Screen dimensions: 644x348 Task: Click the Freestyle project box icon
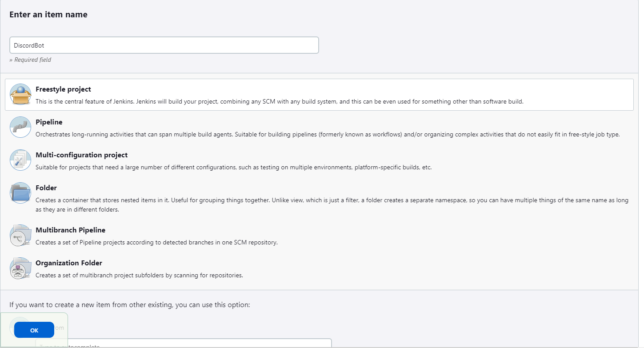(20, 94)
